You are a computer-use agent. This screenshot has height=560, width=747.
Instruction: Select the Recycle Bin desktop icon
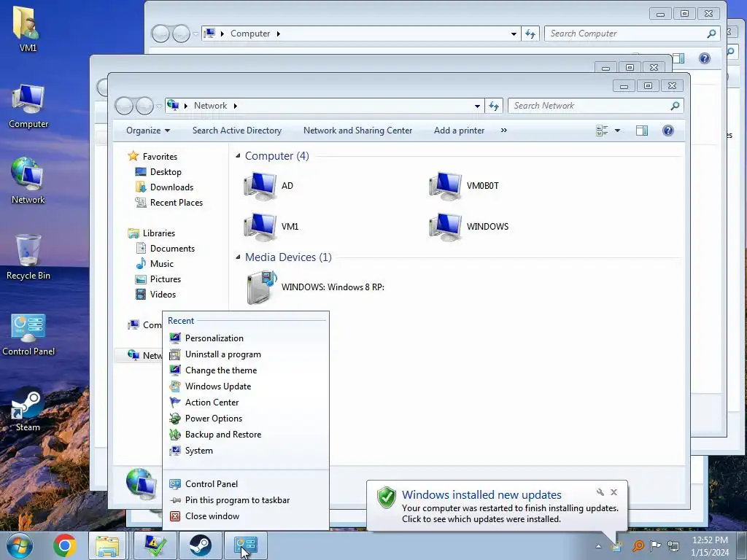28,257
